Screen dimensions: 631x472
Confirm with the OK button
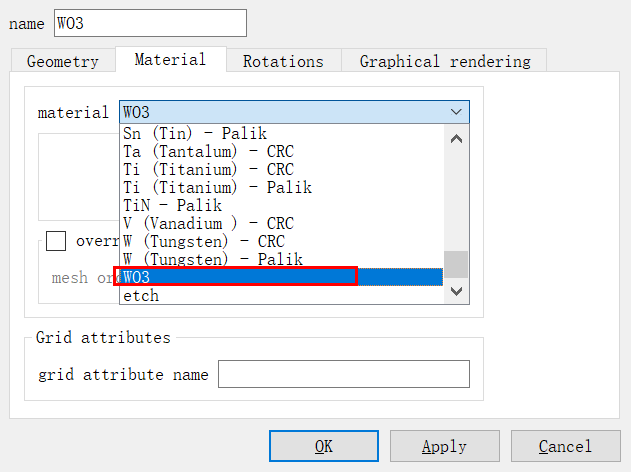pyautogui.click(x=324, y=446)
